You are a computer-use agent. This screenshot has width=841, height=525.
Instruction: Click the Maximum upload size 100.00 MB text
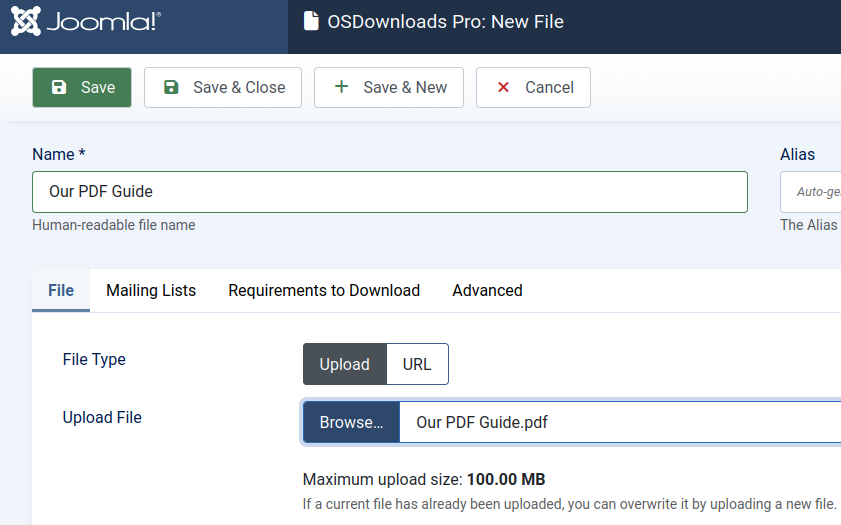[424, 479]
